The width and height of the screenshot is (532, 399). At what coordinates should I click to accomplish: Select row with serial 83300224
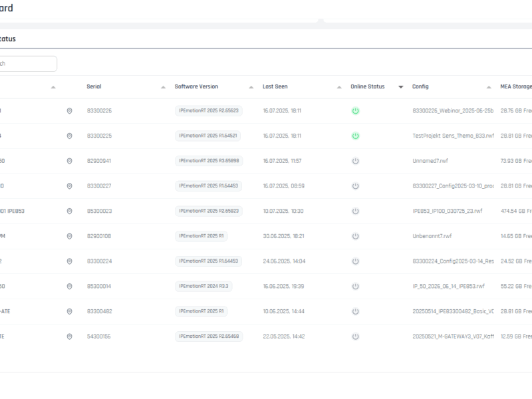click(x=99, y=261)
